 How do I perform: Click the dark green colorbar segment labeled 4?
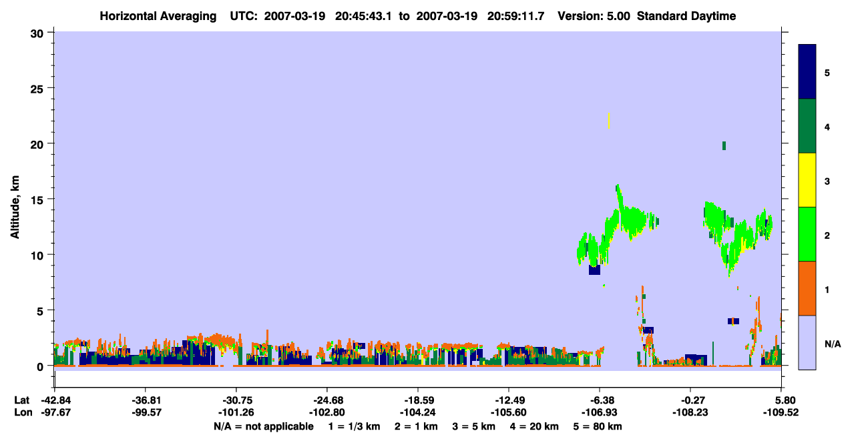coord(807,126)
